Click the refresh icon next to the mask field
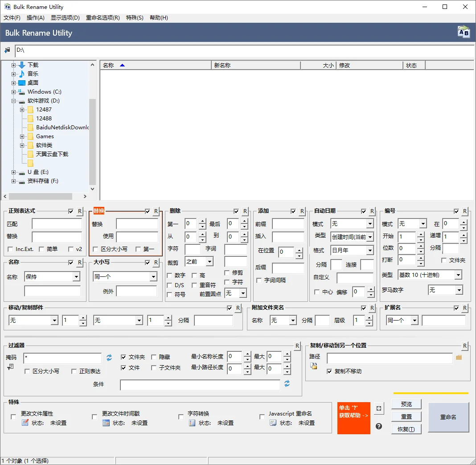This screenshot has height=465, width=476. [x=108, y=358]
